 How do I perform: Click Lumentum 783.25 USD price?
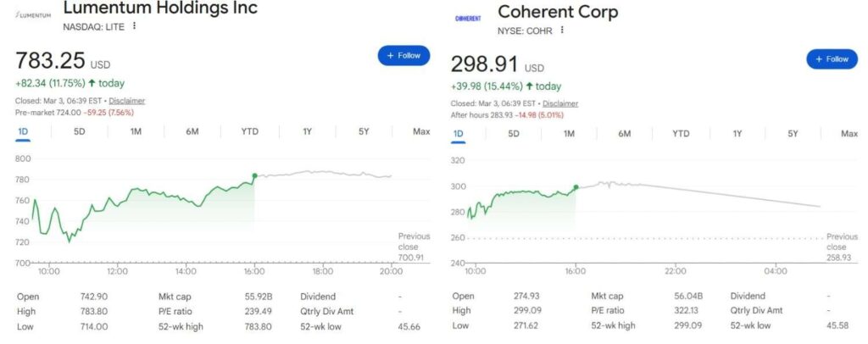pos(50,61)
